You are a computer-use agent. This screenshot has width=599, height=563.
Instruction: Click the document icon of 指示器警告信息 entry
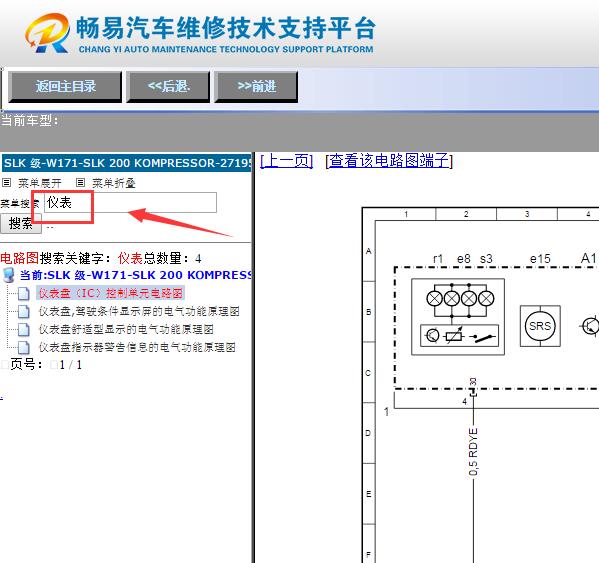24,347
